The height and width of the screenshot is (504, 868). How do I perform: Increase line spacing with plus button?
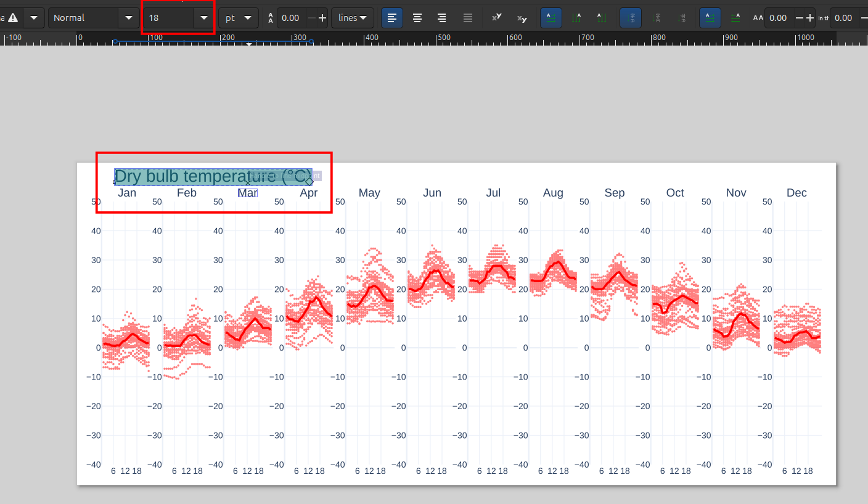[x=322, y=18]
